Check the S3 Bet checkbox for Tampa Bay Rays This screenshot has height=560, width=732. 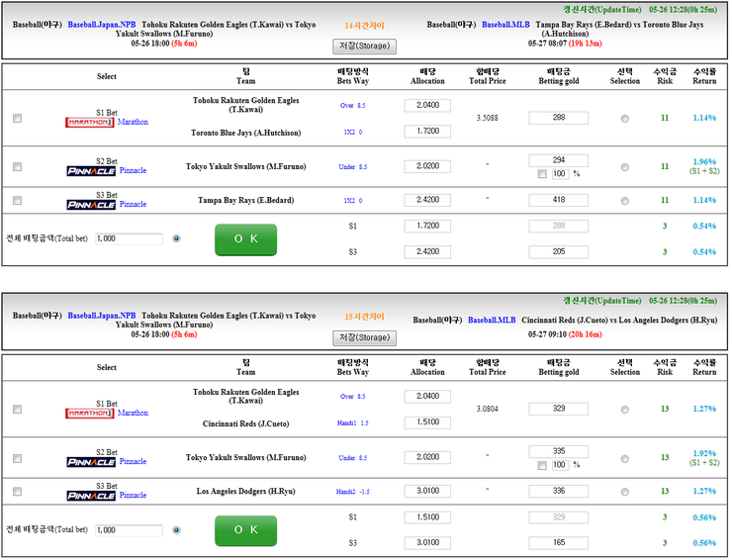[17, 201]
